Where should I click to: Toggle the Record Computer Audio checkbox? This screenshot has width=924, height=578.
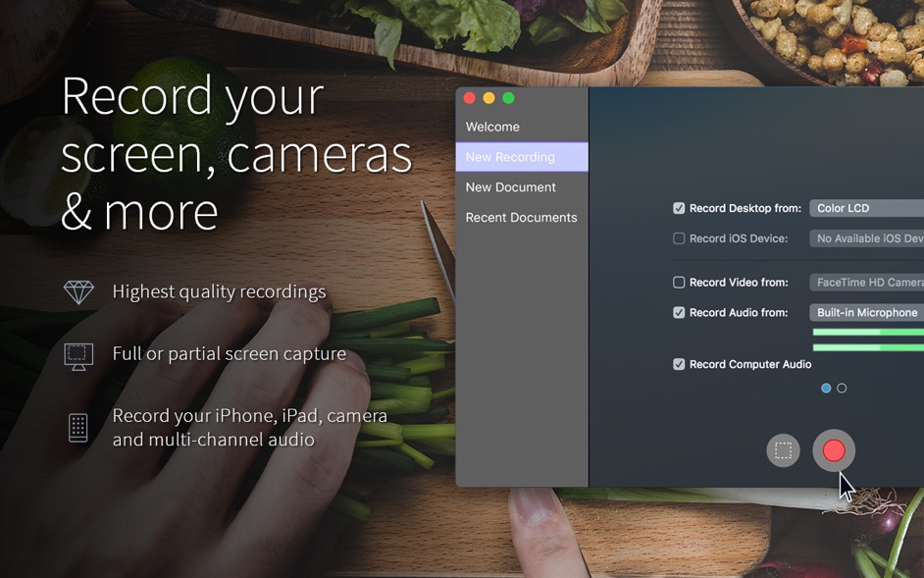tap(679, 364)
